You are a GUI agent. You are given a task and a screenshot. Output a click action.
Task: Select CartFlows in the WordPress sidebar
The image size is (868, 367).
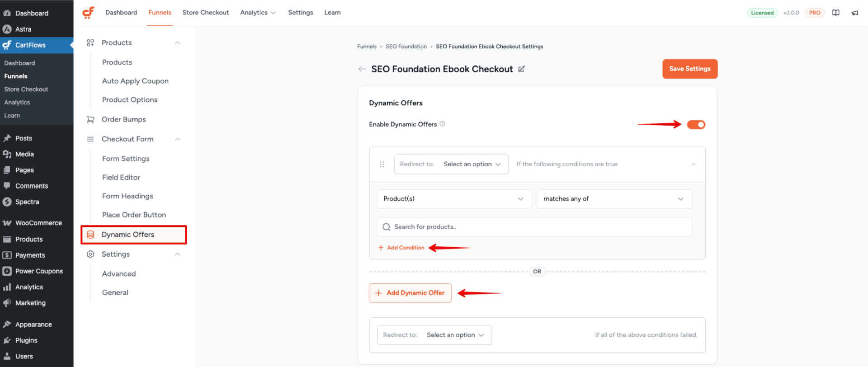37,45
